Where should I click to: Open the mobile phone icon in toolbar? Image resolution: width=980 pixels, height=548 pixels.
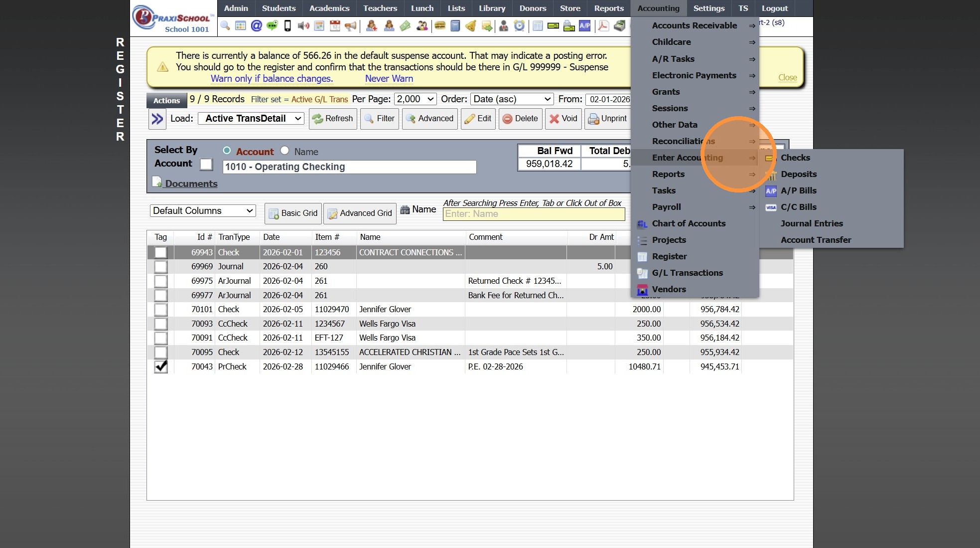(x=287, y=26)
